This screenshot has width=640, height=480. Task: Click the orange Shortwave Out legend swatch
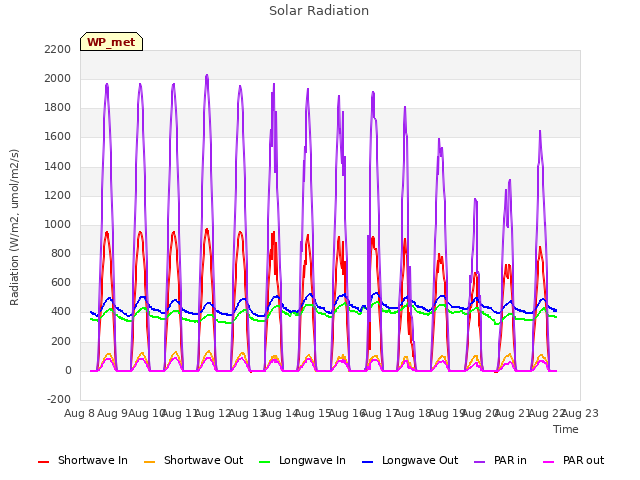[149, 462]
